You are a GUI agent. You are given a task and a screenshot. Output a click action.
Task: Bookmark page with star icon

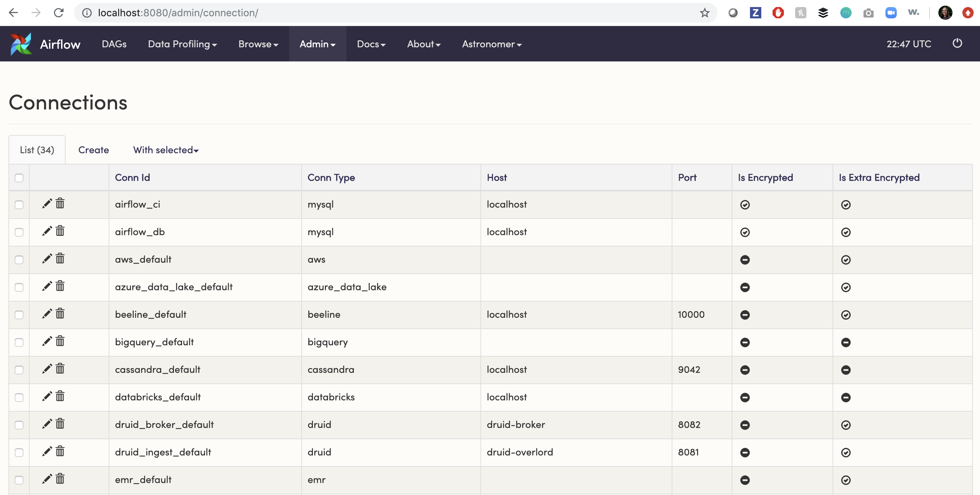(704, 13)
